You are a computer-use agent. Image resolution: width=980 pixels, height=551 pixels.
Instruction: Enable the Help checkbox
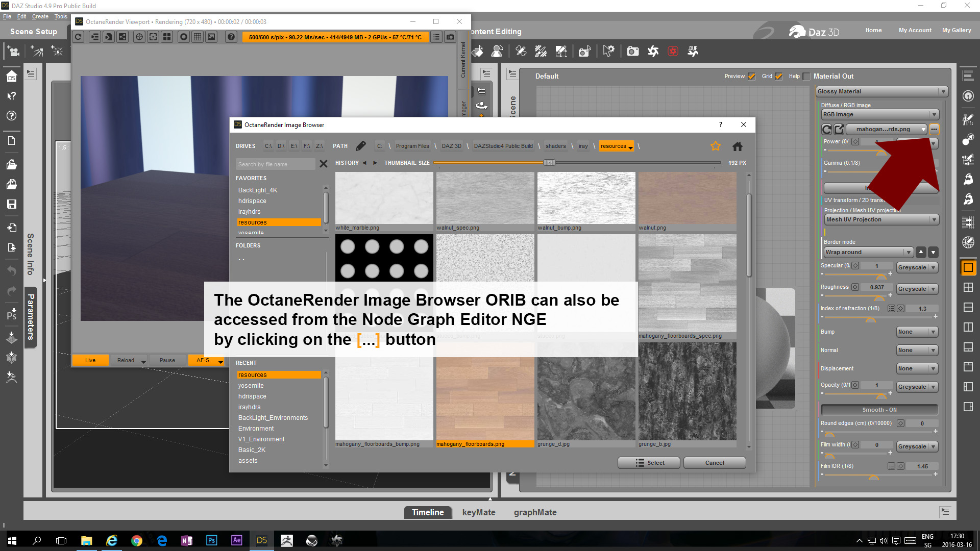pos(806,77)
